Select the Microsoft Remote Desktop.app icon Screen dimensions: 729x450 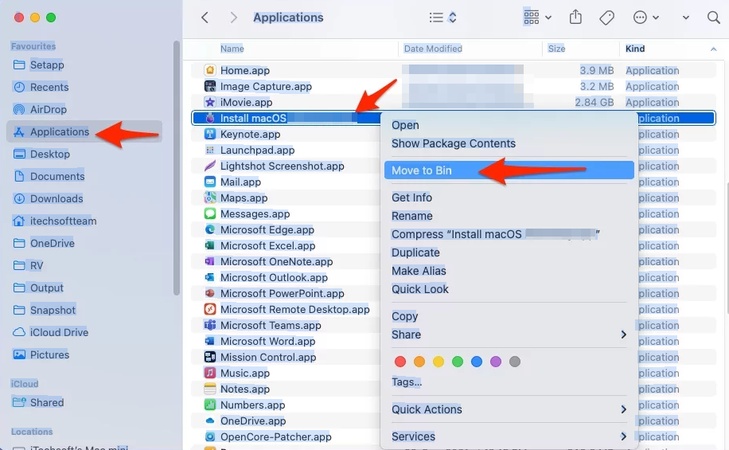coord(210,309)
